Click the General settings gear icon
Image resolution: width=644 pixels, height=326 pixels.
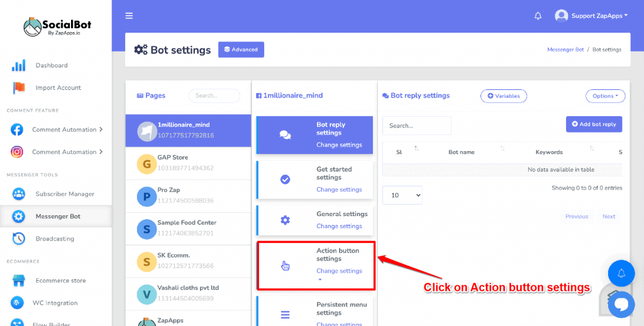click(x=285, y=220)
